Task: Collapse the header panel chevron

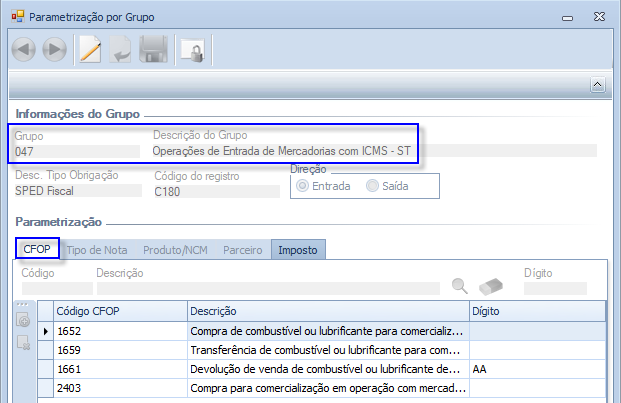Action: [597, 85]
